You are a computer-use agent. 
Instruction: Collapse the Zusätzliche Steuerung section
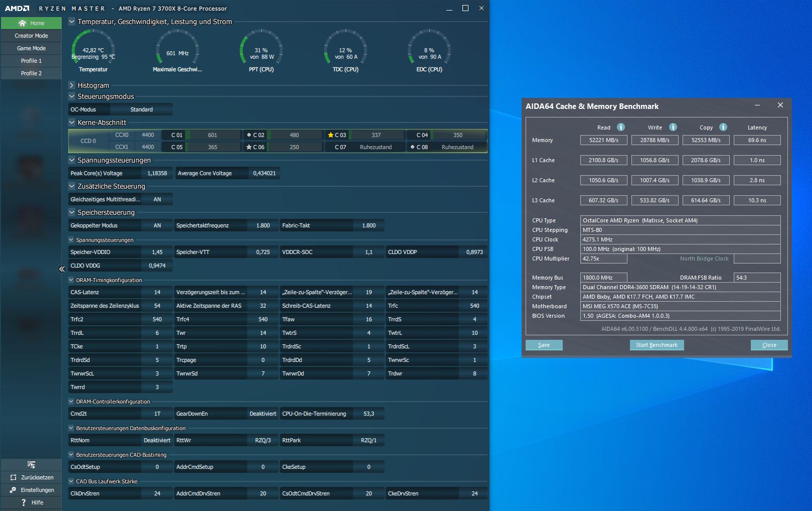point(72,186)
